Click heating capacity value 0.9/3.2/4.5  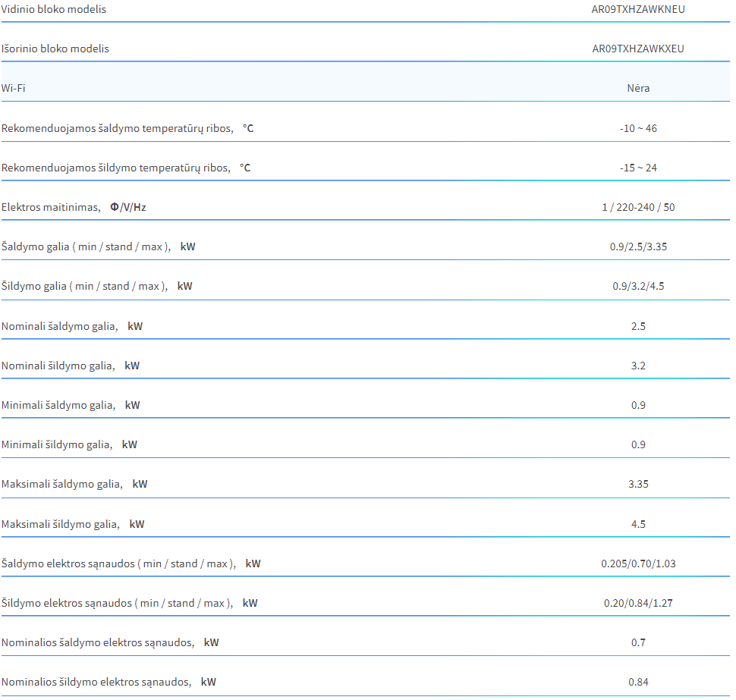638,286
